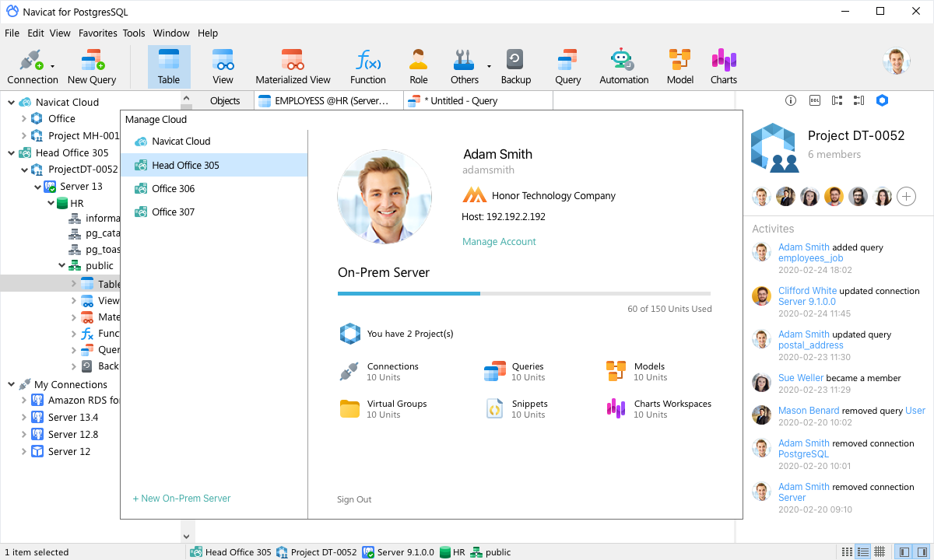
Task: Switch to the Objects tab
Action: pyautogui.click(x=225, y=101)
